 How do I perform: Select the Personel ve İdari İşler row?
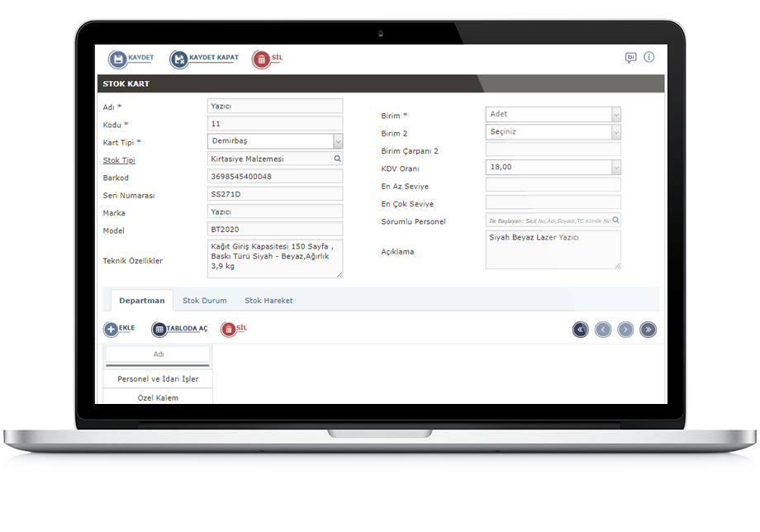tap(158, 378)
